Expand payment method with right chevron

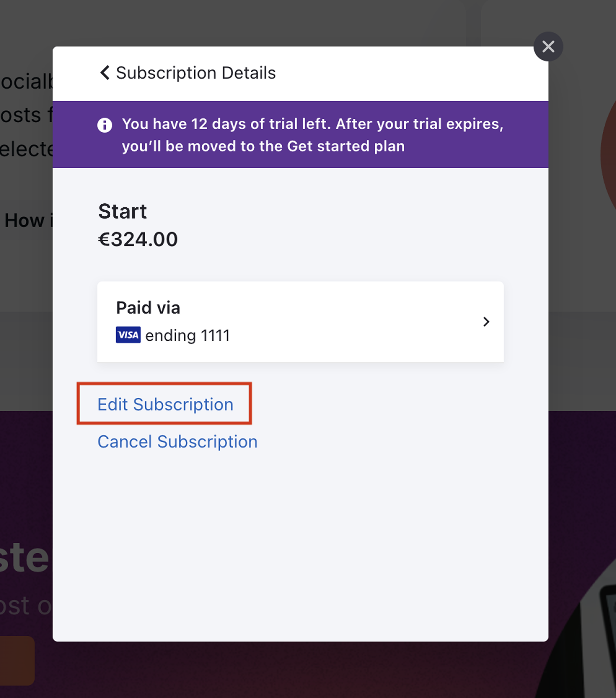point(486,322)
